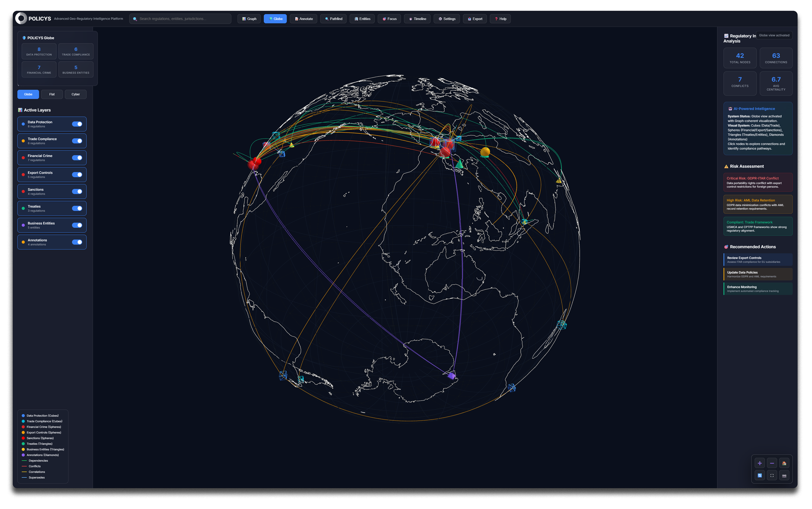Enter fullscreen with the brackets icon

(772, 475)
